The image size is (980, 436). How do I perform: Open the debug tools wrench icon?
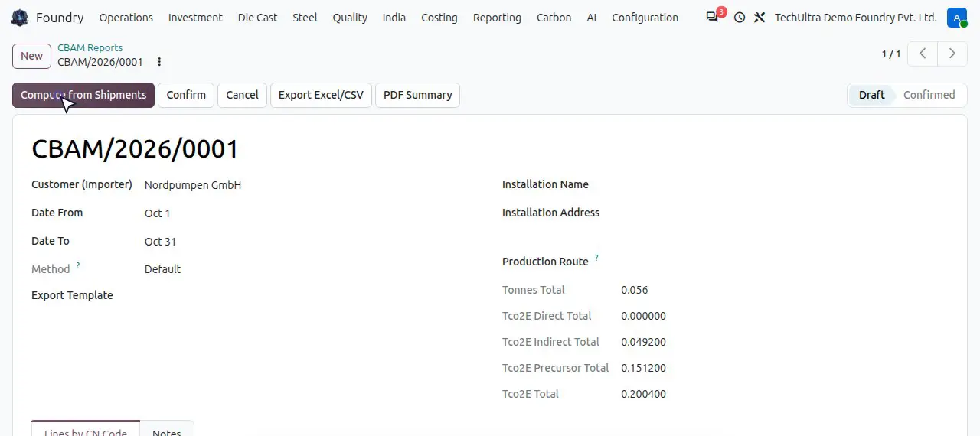759,18
